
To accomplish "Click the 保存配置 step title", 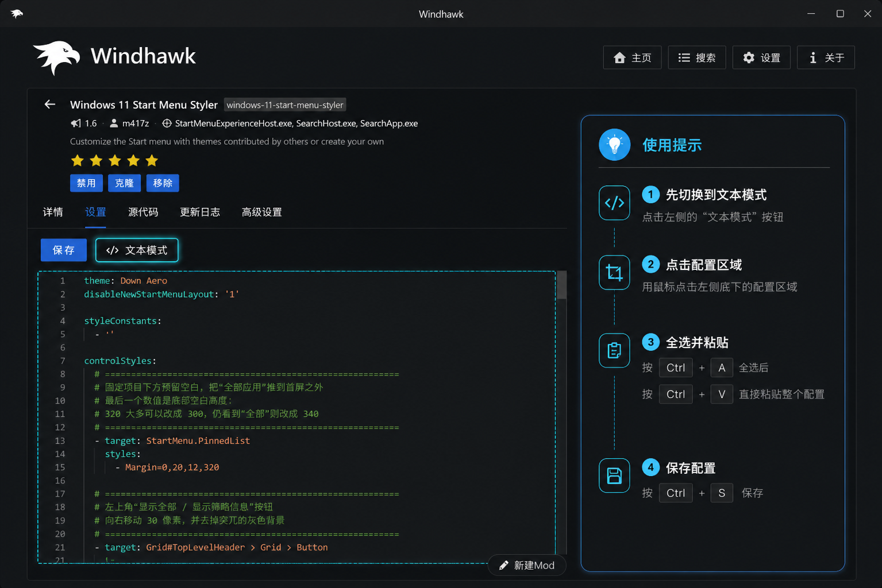I will click(x=691, y=469).
